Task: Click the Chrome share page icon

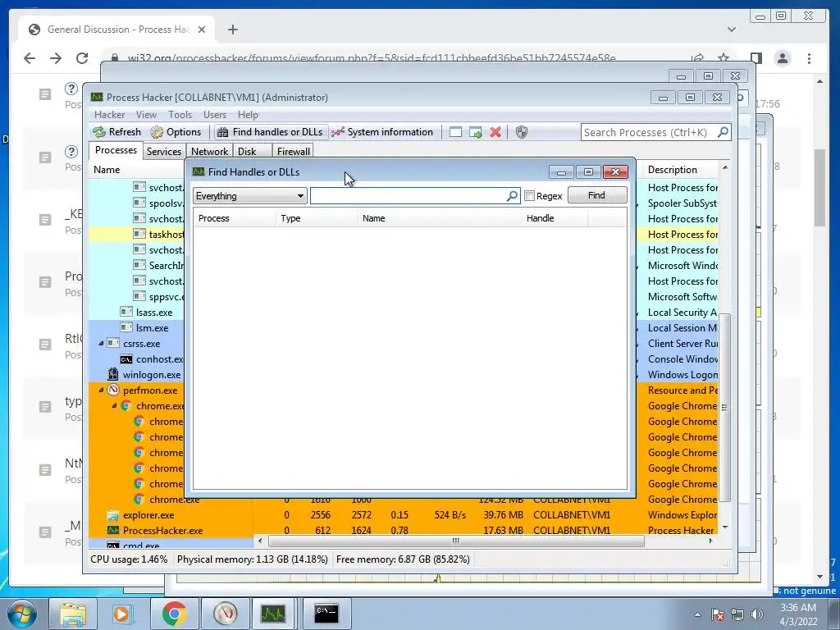Action: pyautogui.click(x=697, y=58)
